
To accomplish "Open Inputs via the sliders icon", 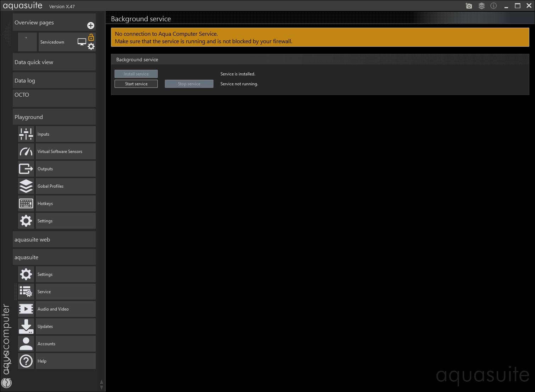I will (x=26, y=134).
